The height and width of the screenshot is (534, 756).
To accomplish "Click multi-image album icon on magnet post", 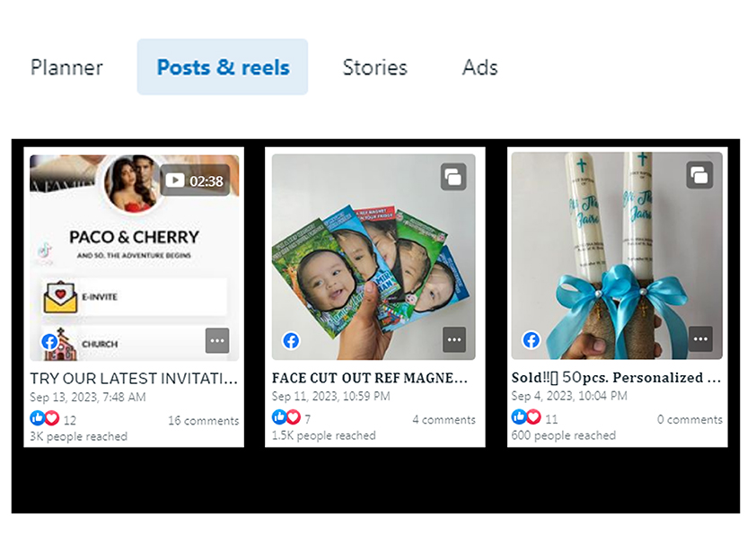I will [453, 177].
